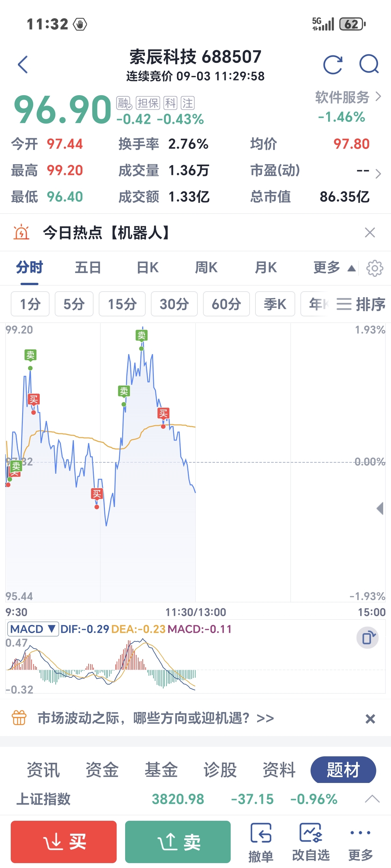Open the stock search icon
The width and height of the screenshot is (391, 868).
[x=369, y=64]
